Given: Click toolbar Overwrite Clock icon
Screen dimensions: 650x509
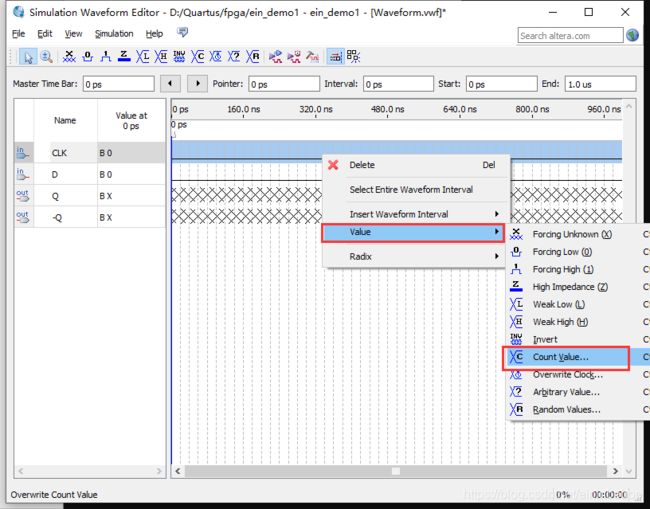Looking at the screenshot, I should click(216, 57).
